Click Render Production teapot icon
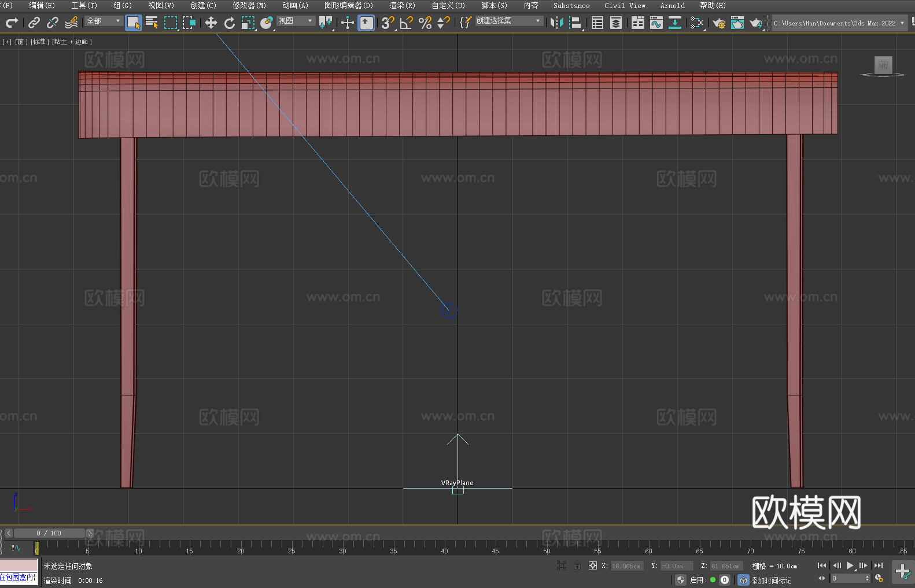915x588 pixels. click(x=756, y=23)
